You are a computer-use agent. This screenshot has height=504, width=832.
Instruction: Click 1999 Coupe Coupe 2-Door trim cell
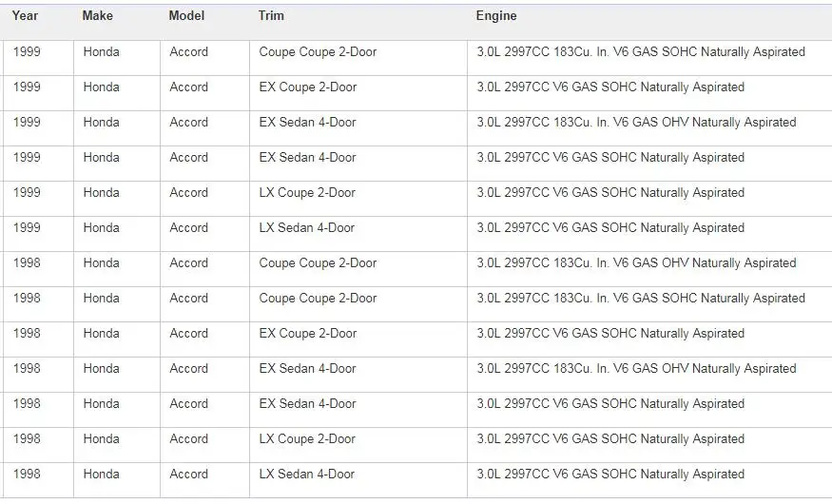point(358,58)
